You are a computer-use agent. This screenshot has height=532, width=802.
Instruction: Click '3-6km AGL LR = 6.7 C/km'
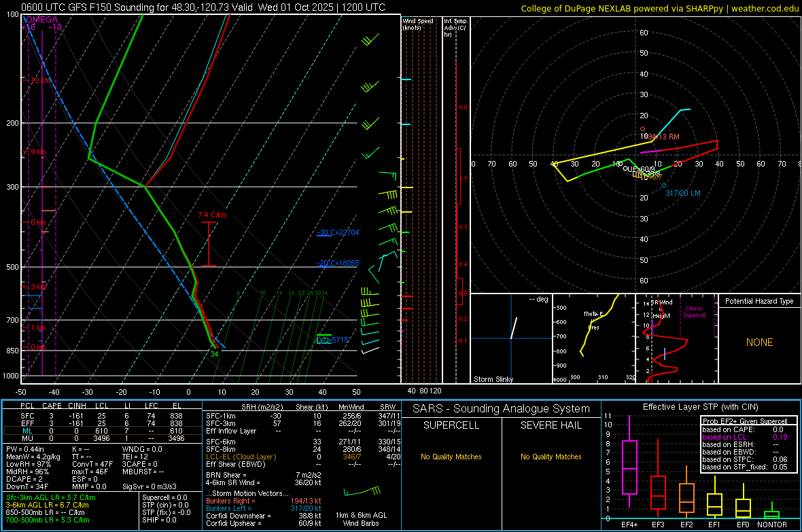[x=47, y=505]
